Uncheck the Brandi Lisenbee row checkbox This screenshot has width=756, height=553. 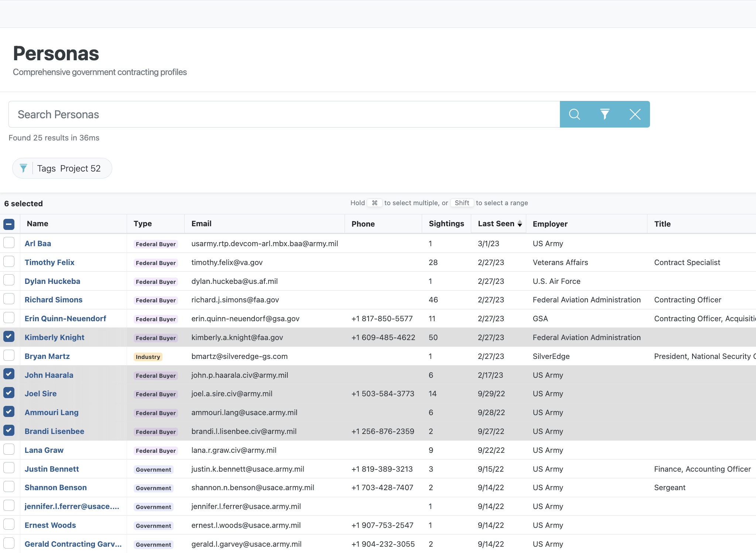(x=9, y=431)
